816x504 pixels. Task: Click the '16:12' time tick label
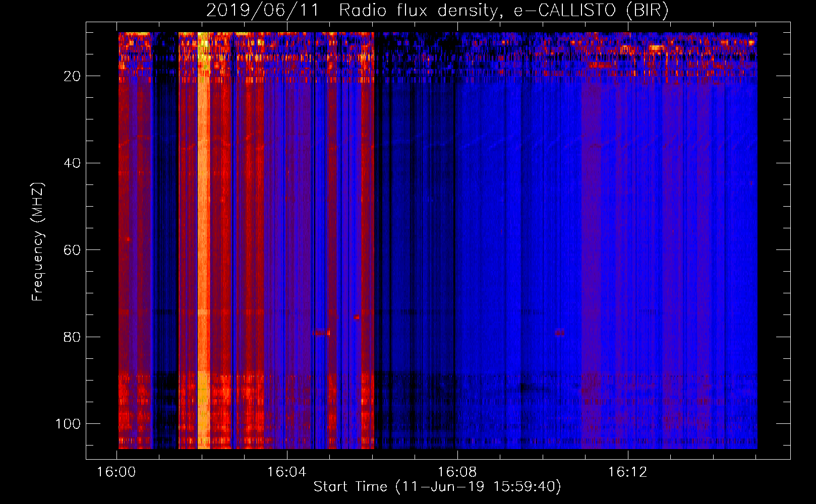click(627, 472)
